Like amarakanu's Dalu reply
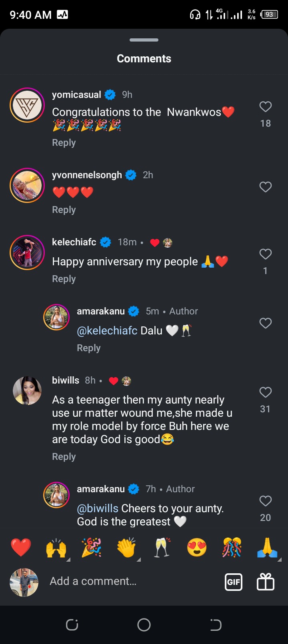Screen dimensions: 288x644 pyautogui.click(x=266, y=323)
